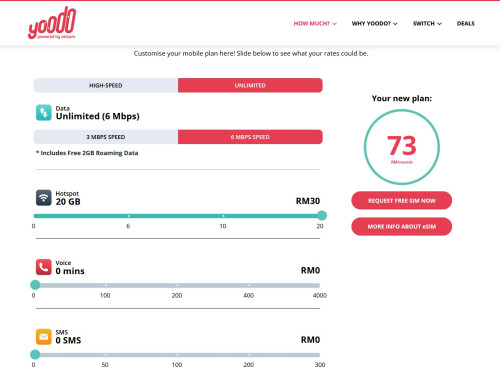
Task: Click the Voice phone icon
Action: point(44,267)
